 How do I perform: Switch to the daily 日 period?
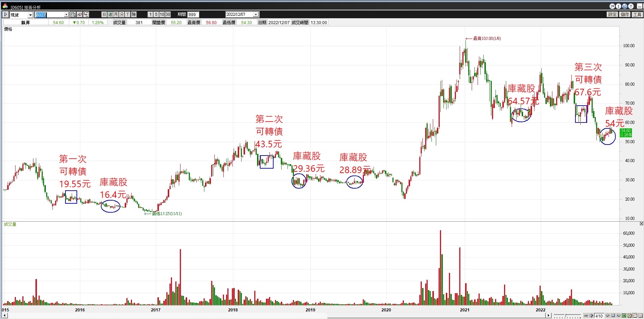pos(104,14)
